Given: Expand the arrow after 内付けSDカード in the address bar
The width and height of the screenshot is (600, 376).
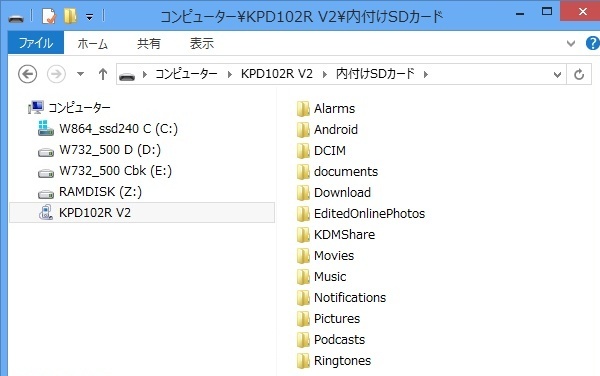Looking at the screenshot, I should click(426, 74).
